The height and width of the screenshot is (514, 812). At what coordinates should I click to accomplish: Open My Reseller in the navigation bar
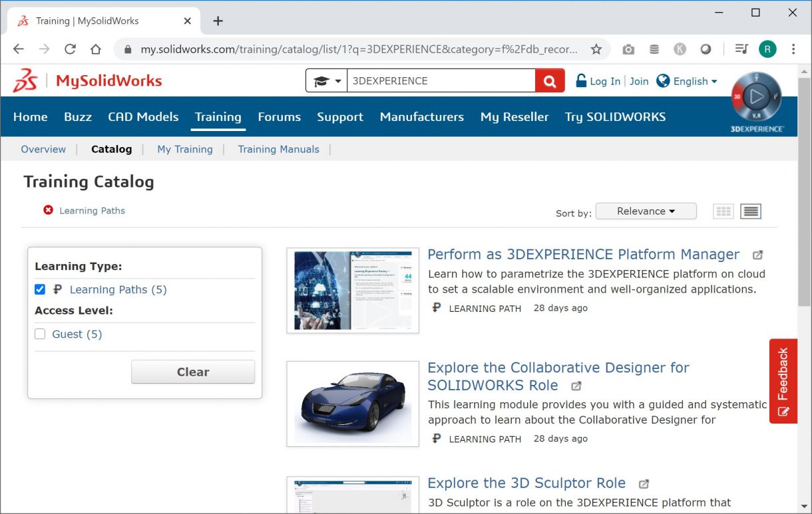514,116
